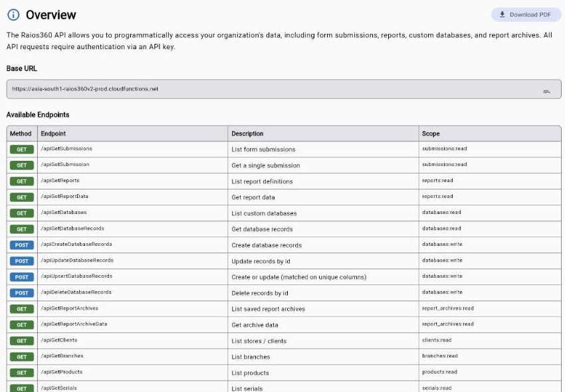Viewport: 565px width, 392px height.
Task: Click 'List products' description
Action: pyautogui.click(x=251, y=373)
